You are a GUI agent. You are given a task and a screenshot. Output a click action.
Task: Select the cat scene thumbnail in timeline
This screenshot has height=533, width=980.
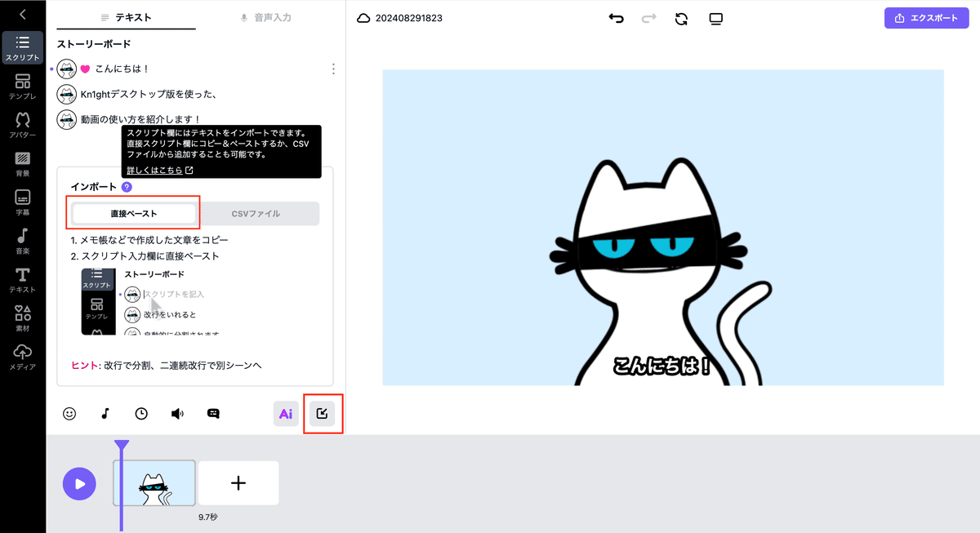click(x=154, y=483)
